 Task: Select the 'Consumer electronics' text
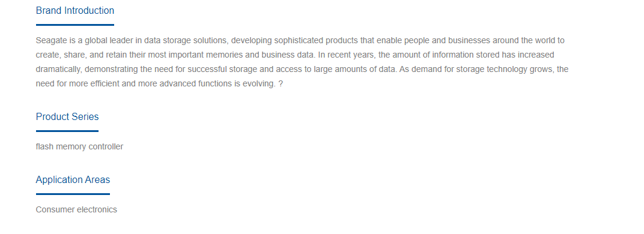coord(76,210)
